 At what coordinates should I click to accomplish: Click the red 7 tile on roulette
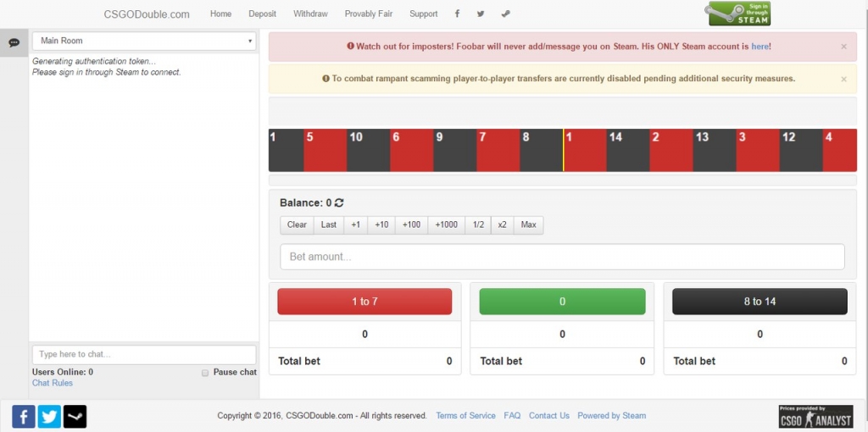tap(498, 151)
